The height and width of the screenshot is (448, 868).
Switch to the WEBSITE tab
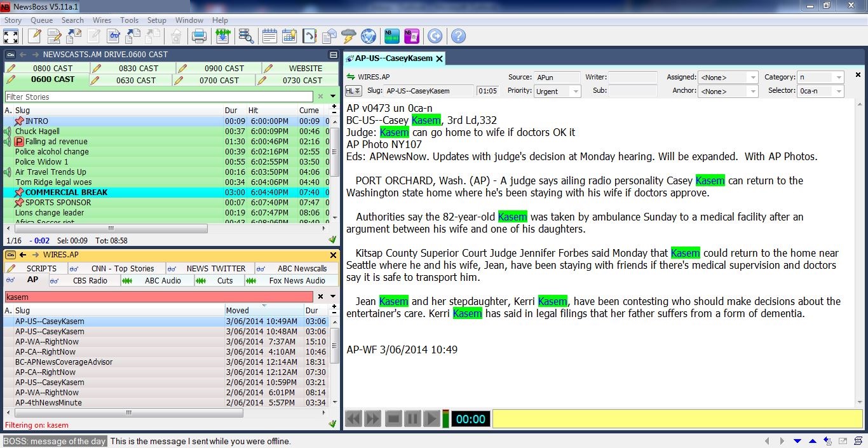tap(300, 68)
